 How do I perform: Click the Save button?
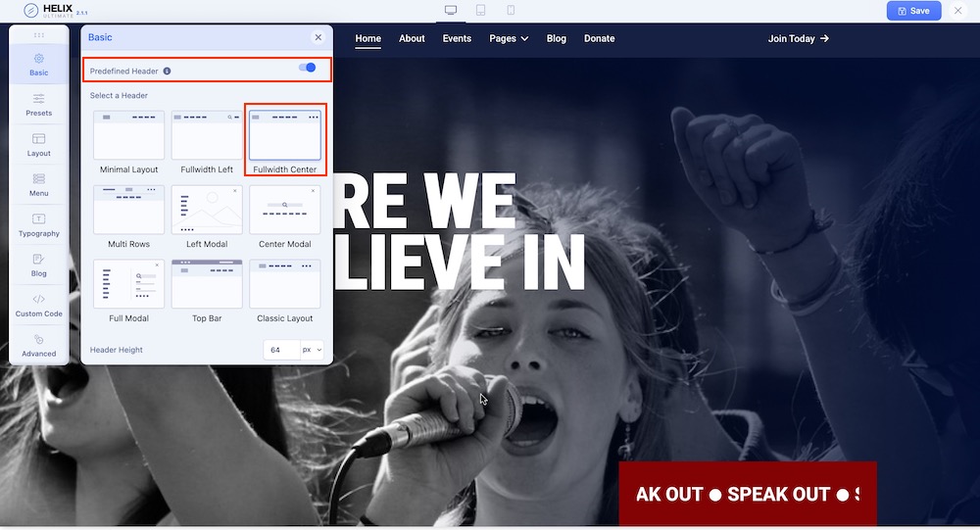tap(913, 11)
